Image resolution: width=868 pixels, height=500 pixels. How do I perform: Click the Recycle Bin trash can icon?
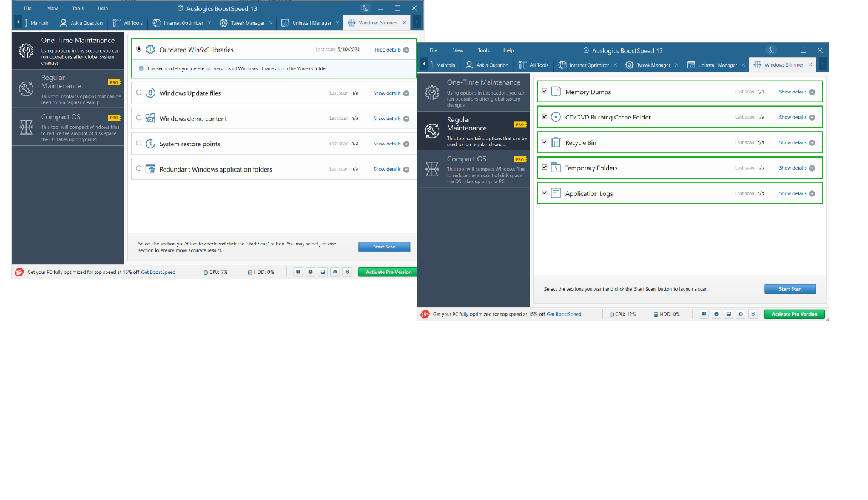[x=556, y=142]
